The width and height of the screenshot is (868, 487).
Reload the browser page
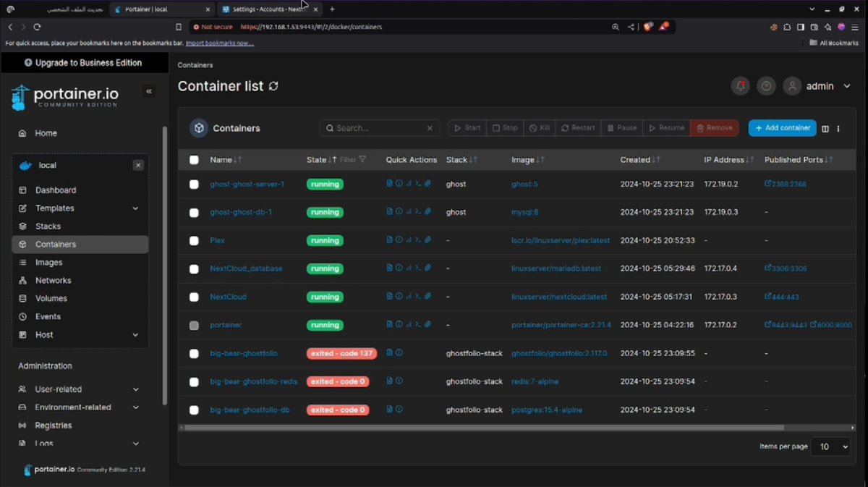point(37,27)
